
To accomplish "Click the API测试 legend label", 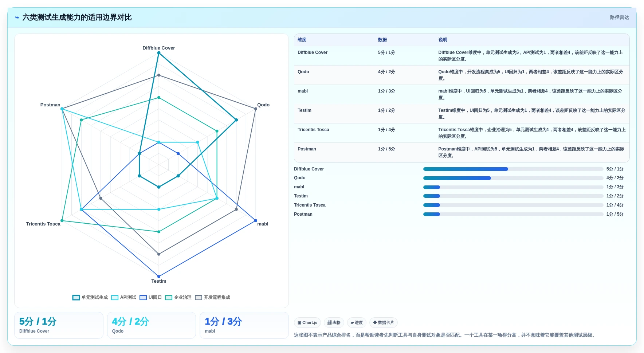I will pos(128,298).
